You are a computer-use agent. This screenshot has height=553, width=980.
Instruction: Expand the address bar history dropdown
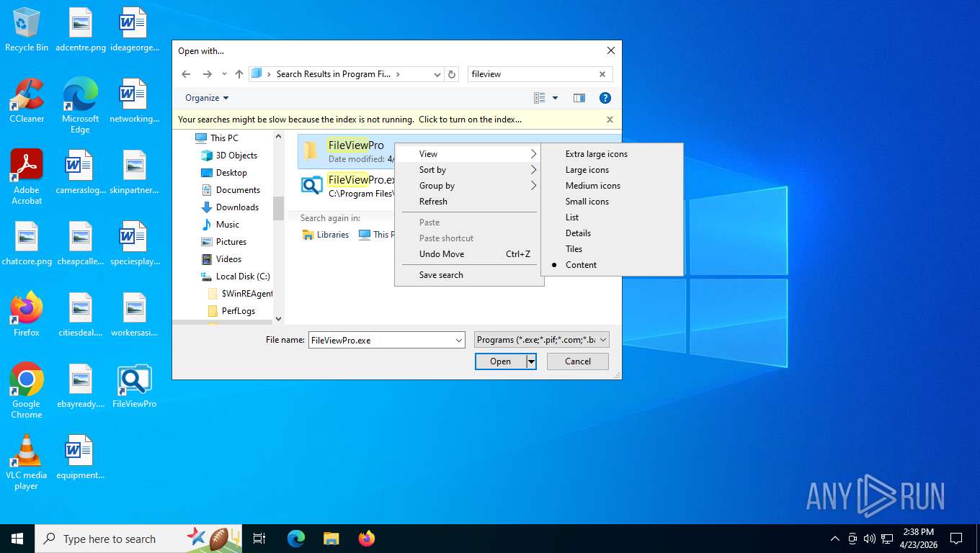click(x=437, y=74)
